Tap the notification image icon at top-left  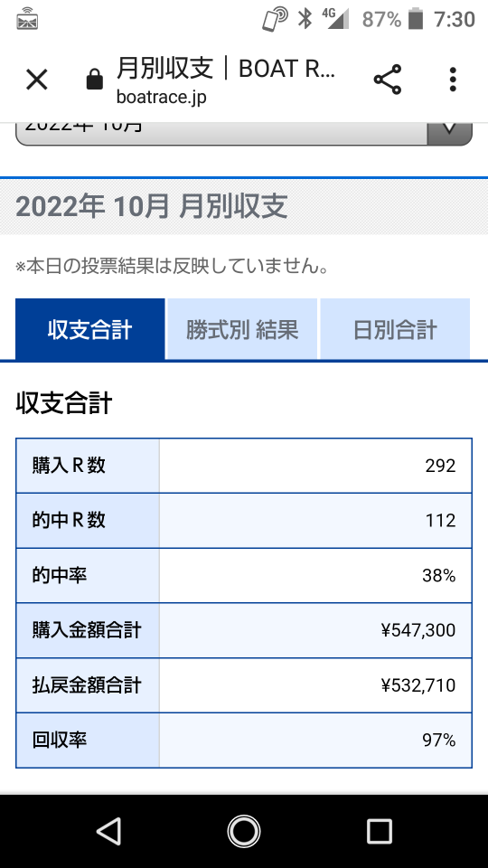(27, 19)
